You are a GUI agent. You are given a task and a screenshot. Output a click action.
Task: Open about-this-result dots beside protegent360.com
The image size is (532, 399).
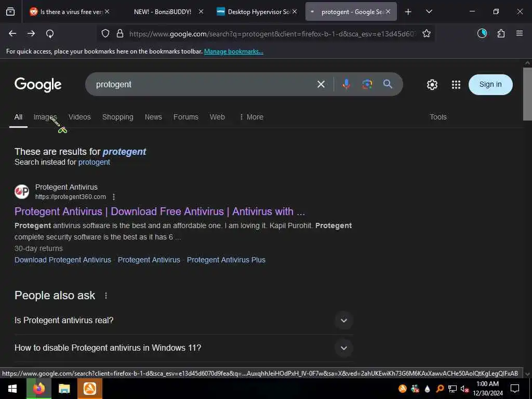(x=114, y=197)
